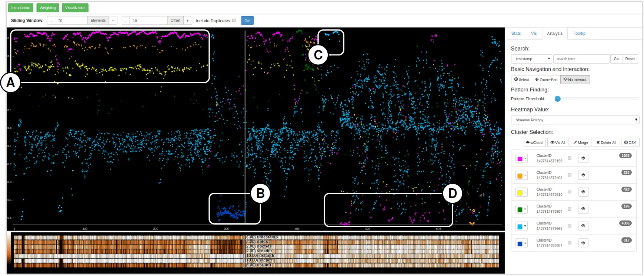
Task: Activate the Select interaction mode
Action: [521, 80]
